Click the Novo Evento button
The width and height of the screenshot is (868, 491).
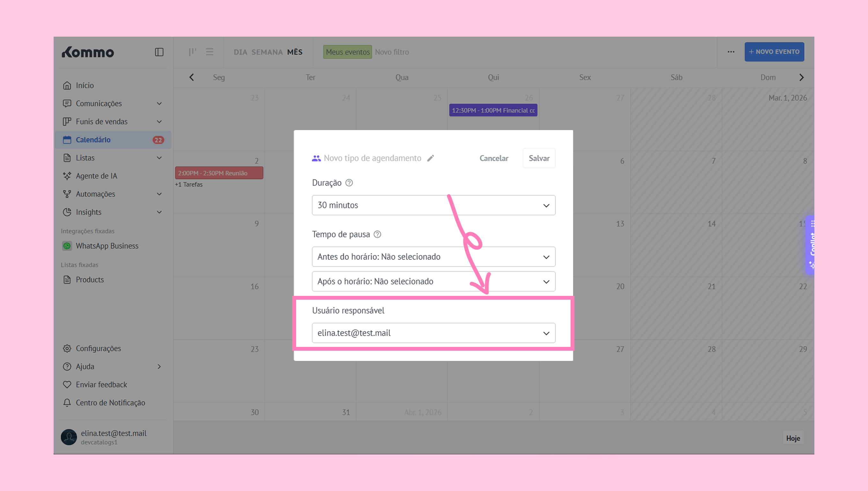pos(774,52)
